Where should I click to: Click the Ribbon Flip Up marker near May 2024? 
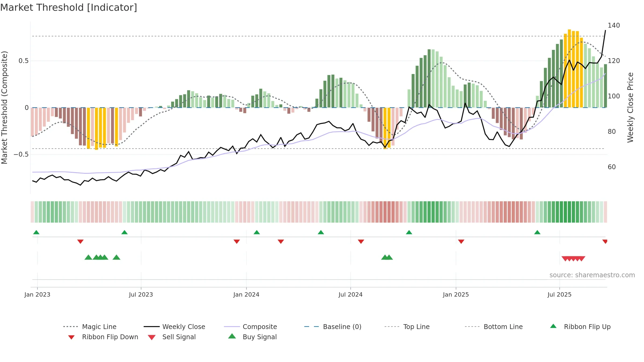click(x=321, y=232)
